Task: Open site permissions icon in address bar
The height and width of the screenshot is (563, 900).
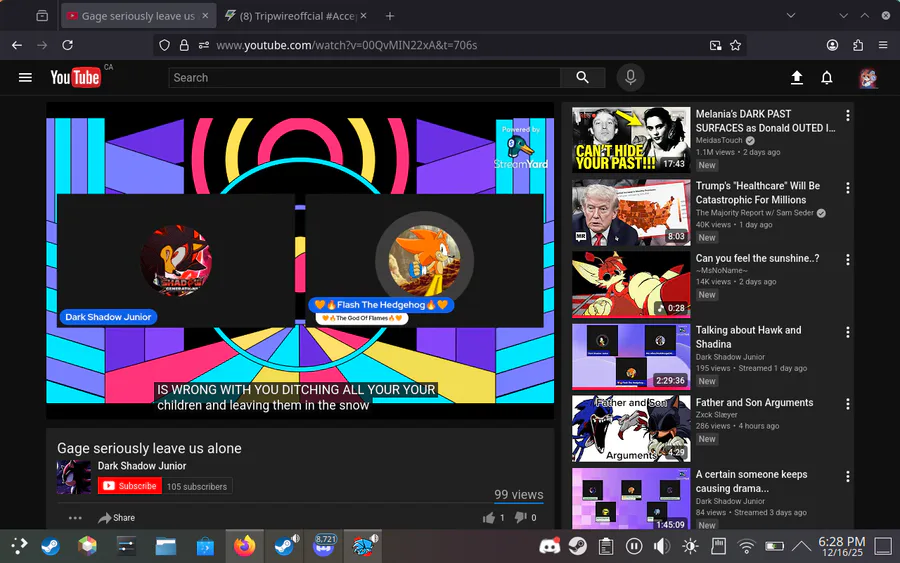Action: [x=204, y=45]
